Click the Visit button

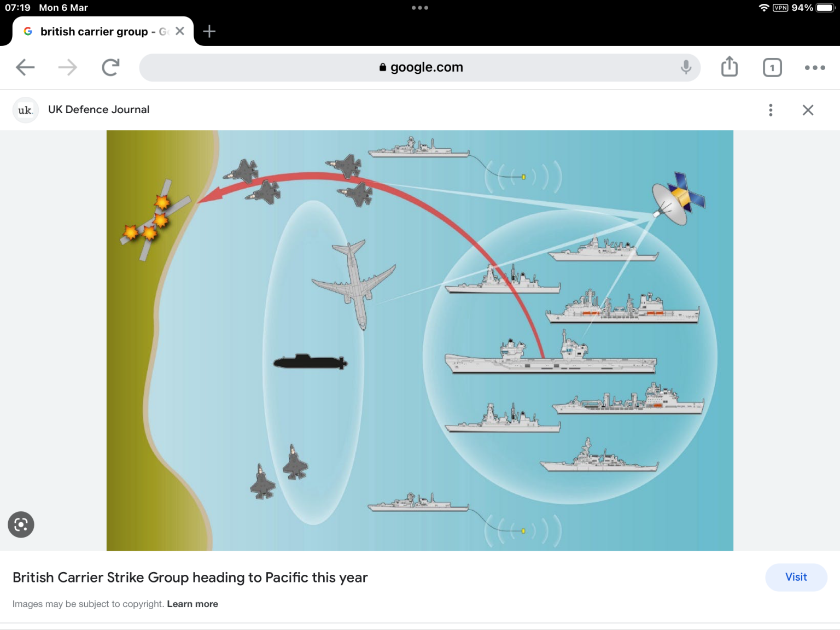[796, 577]
